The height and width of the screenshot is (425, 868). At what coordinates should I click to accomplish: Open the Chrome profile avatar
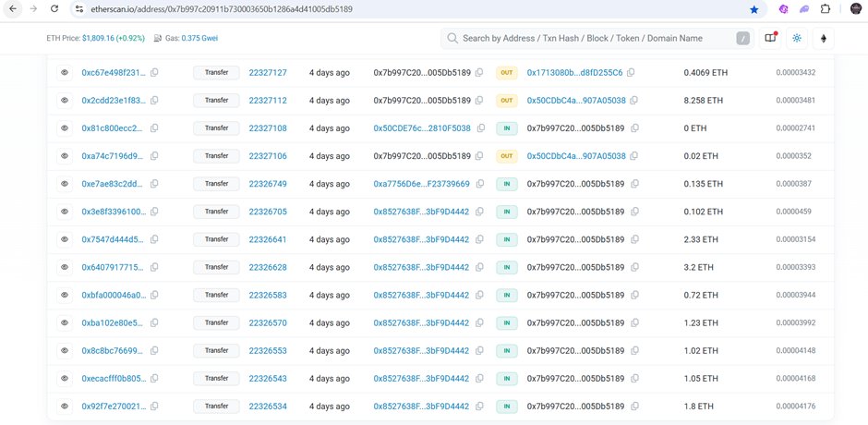click(856, 9)
